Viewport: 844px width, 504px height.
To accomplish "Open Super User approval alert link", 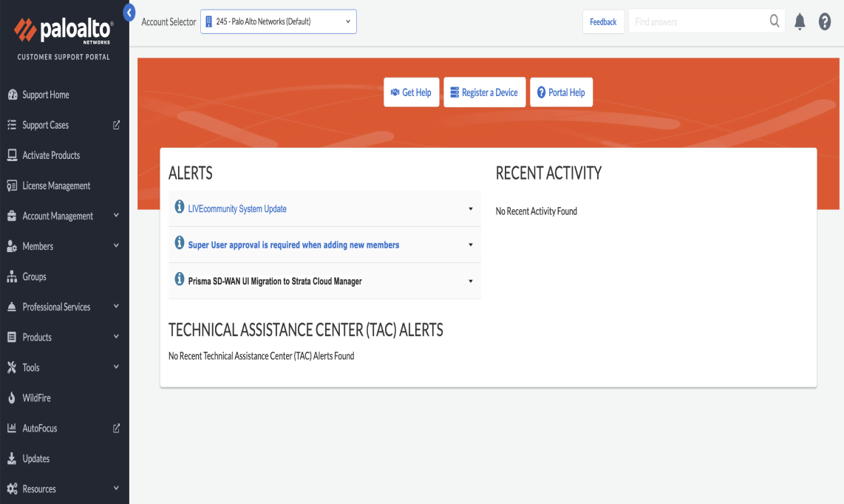I will tap(293, 245).
